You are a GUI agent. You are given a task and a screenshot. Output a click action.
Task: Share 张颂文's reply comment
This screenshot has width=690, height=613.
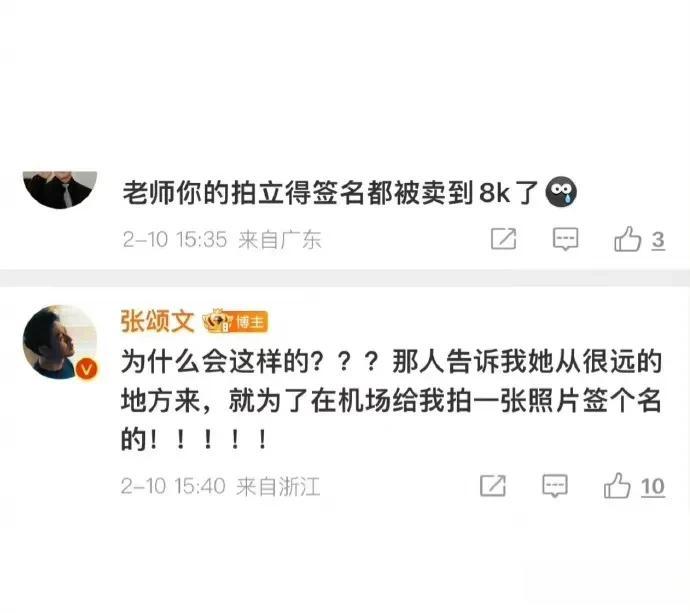tap(493, 486)
